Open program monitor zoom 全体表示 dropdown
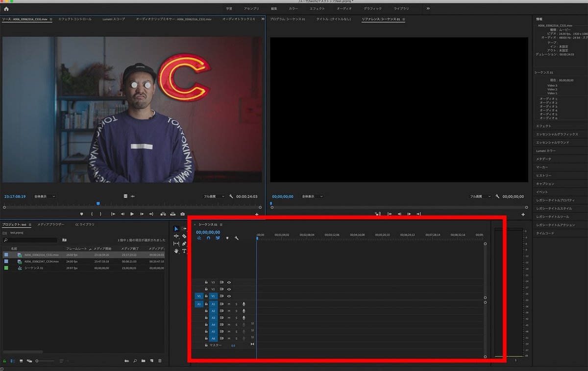 (312, 196)
